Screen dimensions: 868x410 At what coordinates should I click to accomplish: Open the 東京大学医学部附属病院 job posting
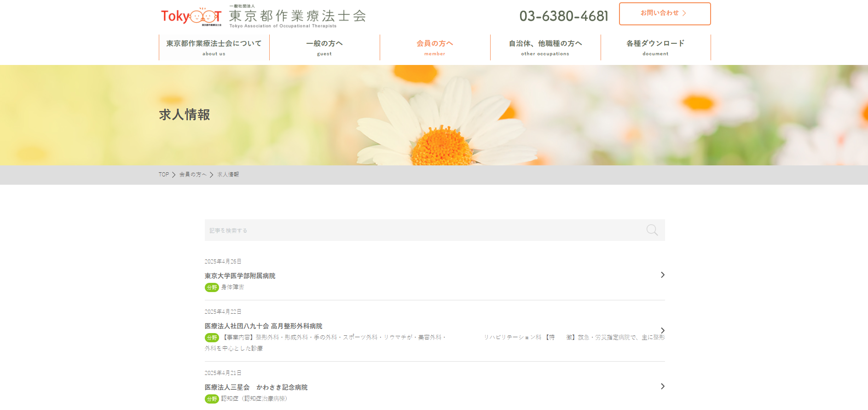coord(240,276)
